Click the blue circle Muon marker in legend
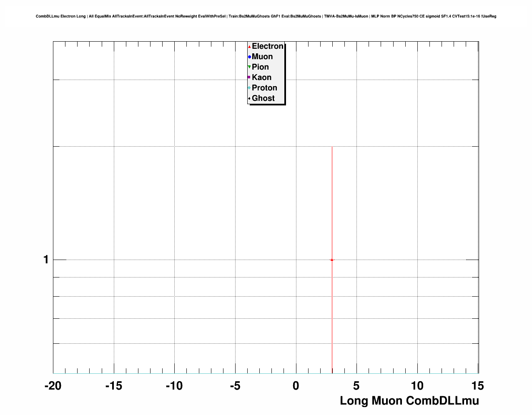Image resolution: width=532 pixels, height=415 pixels. click(249, 57)
